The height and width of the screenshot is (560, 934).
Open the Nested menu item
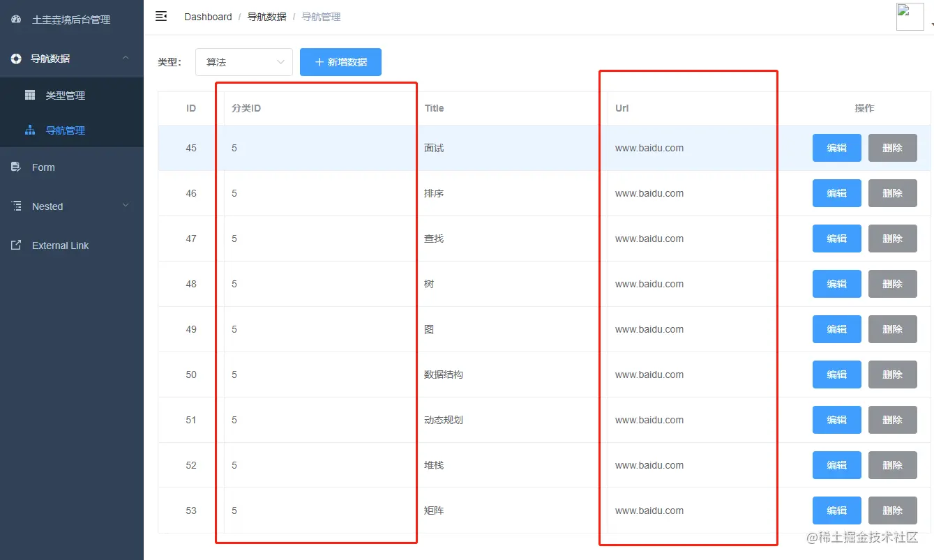pyautogui.click(x=72, y=206)
